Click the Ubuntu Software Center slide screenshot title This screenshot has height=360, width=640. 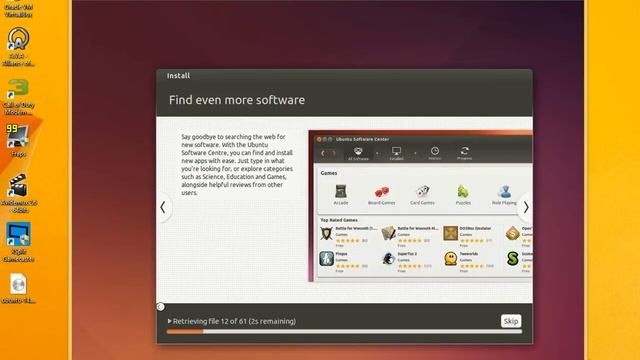click(x=362, y=139)
